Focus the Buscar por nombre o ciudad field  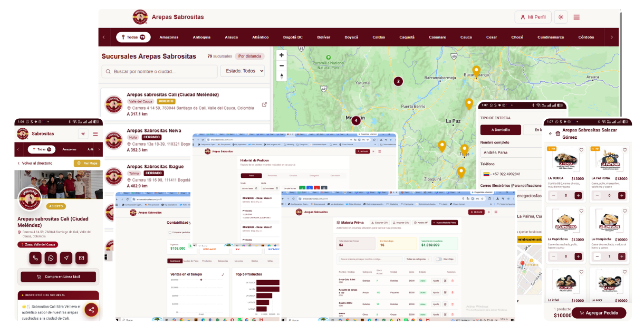tap(159, 71)
